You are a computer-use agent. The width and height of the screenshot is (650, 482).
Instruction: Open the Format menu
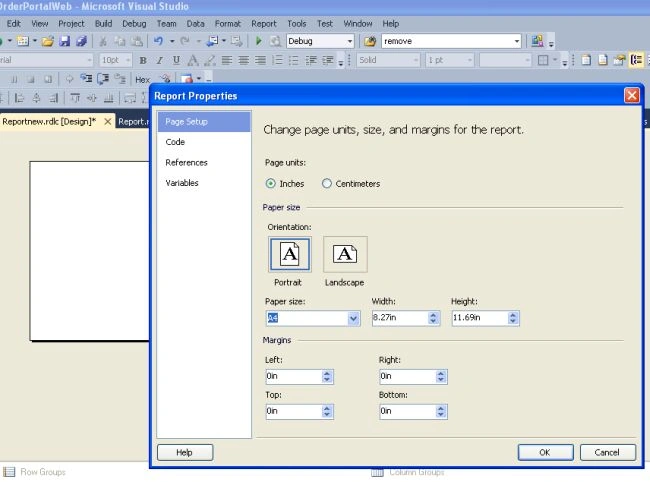(228, 24)
